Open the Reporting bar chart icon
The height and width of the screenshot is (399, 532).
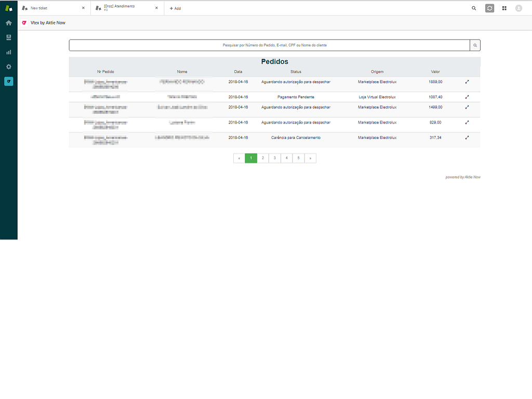click(x=8, y=52)
